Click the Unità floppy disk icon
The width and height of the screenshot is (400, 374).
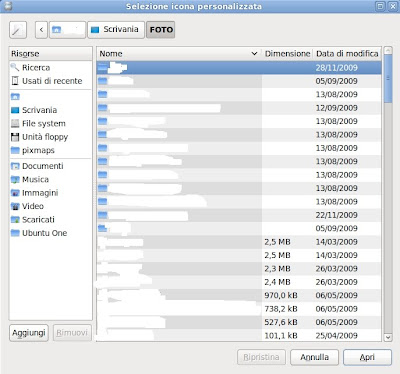15,137
